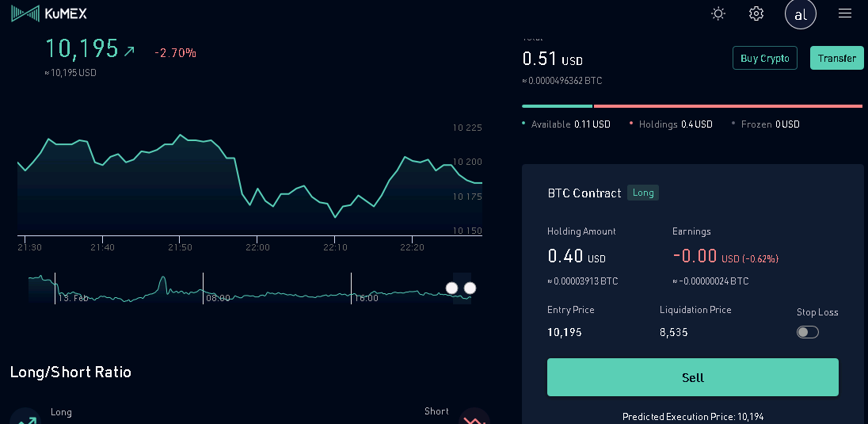Click the ≈0.0000496362 BTC value
The height and width of the screenshot is (424, 868).
point(562,81)
